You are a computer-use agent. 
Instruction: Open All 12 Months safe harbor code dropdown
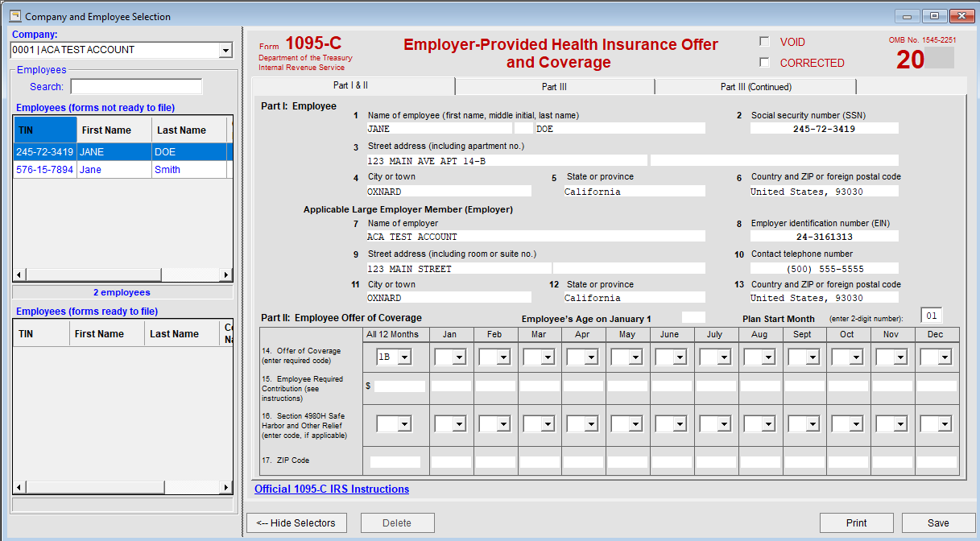coord(404,423)
